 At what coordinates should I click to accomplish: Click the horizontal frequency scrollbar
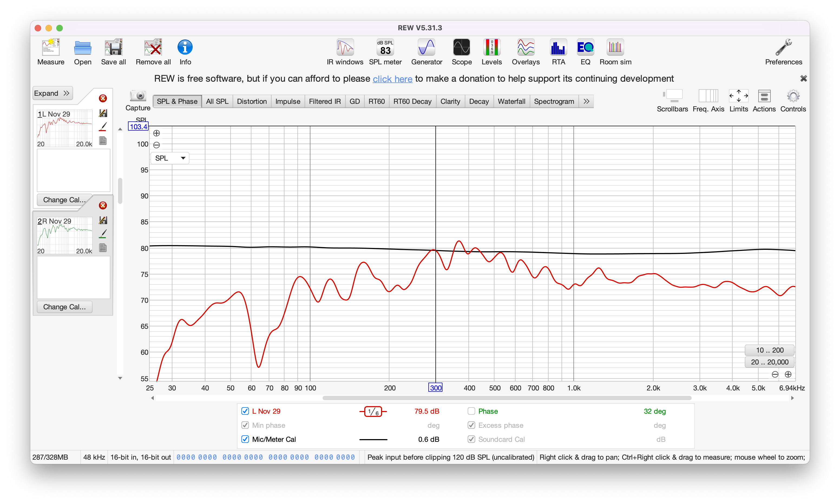506,398
